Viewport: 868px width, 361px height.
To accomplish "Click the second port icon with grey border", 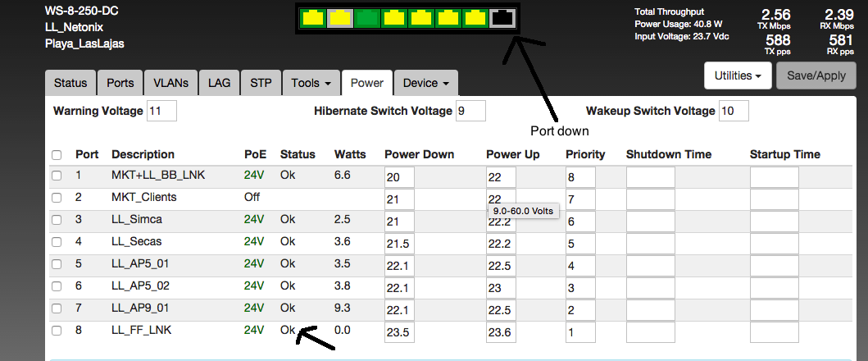I will point(339,18).
